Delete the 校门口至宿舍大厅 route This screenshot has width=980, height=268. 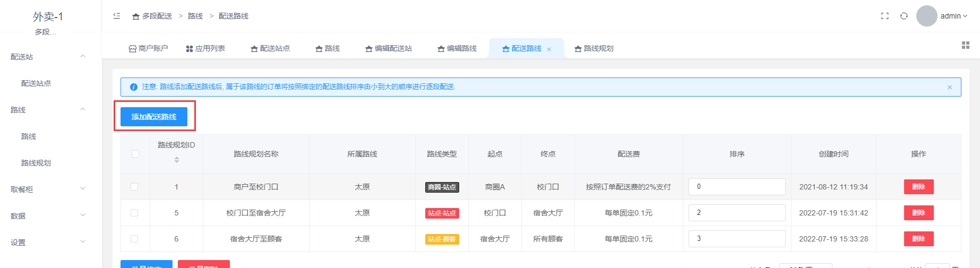click(918, 213)
